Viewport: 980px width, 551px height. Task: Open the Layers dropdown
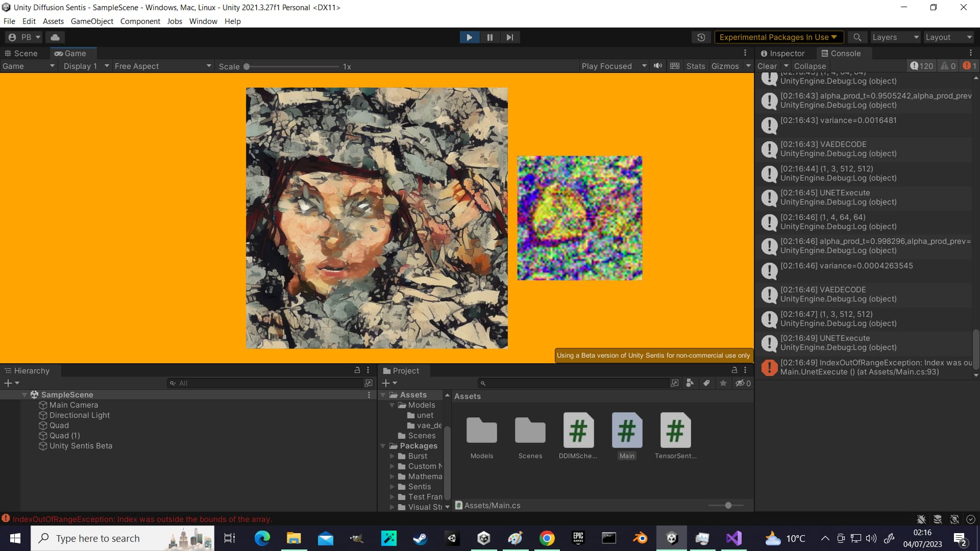point(894,37)
